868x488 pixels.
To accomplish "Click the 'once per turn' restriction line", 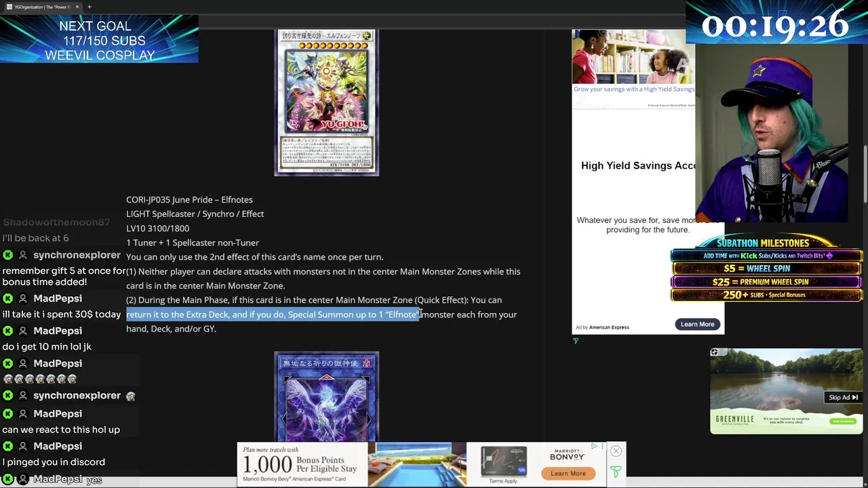I will click(254, 257).
